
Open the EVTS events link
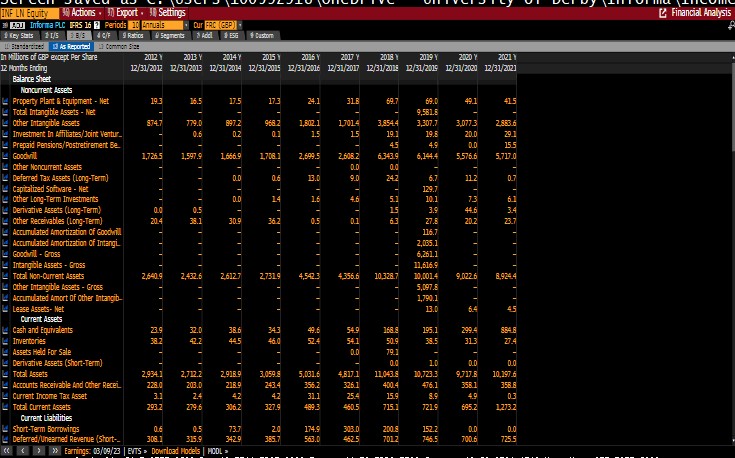(135, 451)
